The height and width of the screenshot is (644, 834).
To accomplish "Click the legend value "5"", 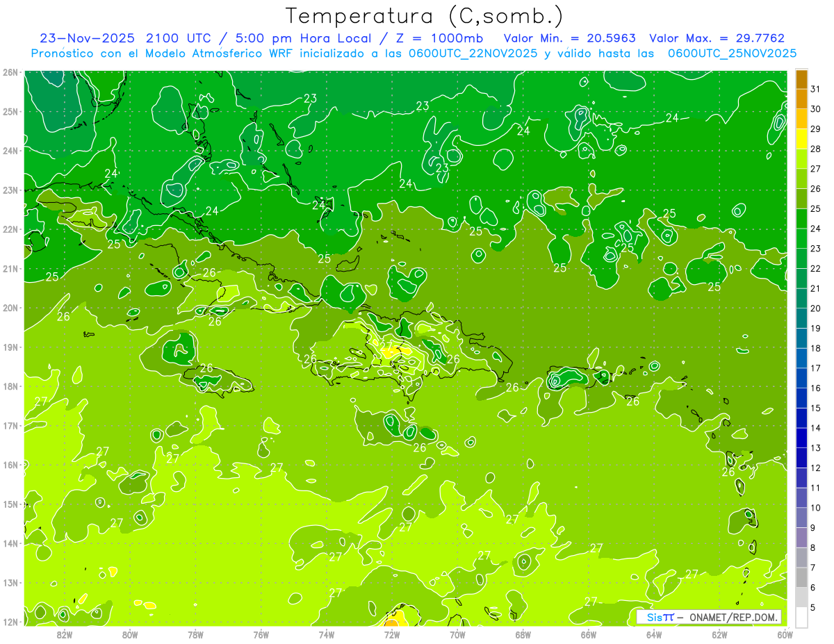I will (813, 608).
